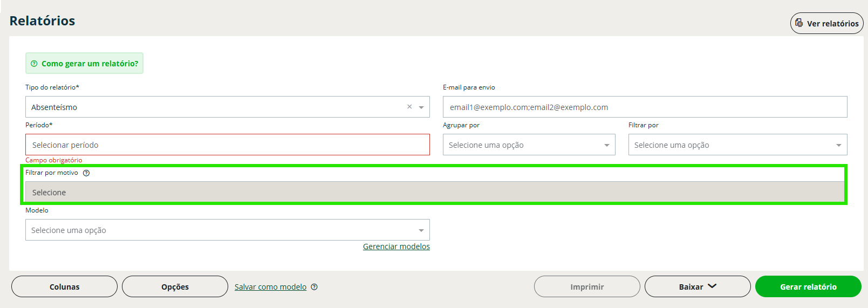The width and height of the screenshot is (868, 308).
Task: Click the Opções button
Action: click(175, 286)
